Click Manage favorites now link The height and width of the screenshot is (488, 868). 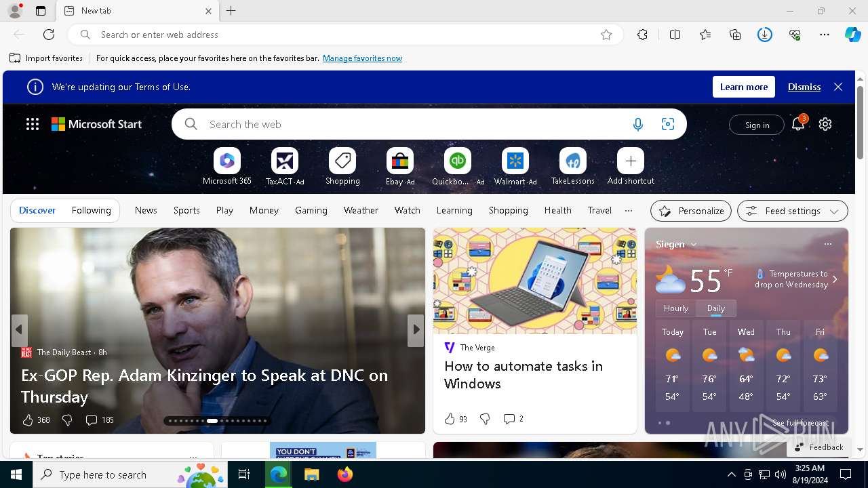(x=362, y=58)
